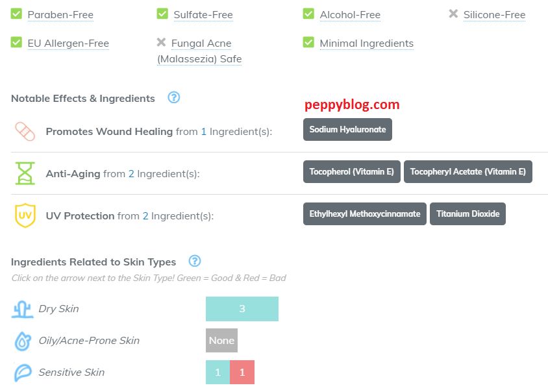Select the Sodium Hyaluronate ingredient tag
Viewport: 548px width, 392px height.
pos(347,129)
